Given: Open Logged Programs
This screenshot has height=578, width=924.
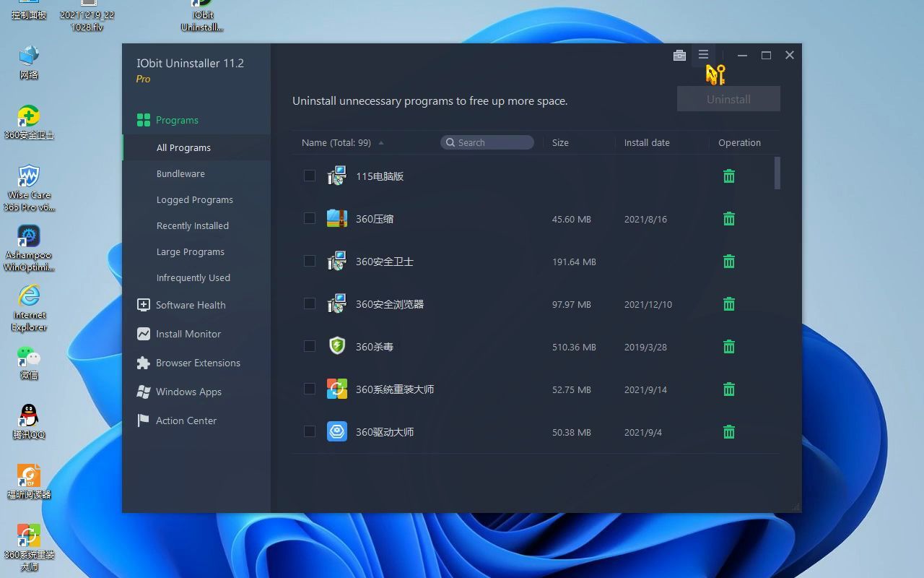Looking at the screenshot, I should pos(196,199).
